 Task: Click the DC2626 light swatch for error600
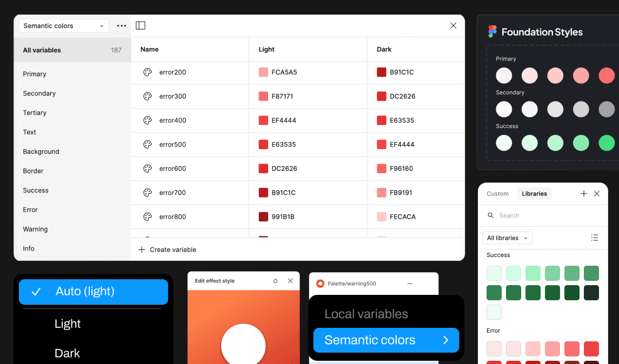(x=263, y=168)
